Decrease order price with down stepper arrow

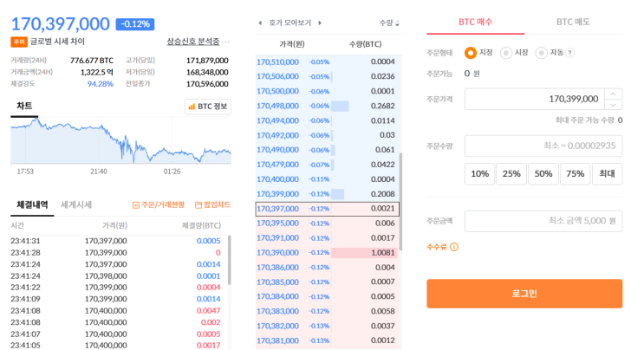pyautogui.click(x=613, y=104)
